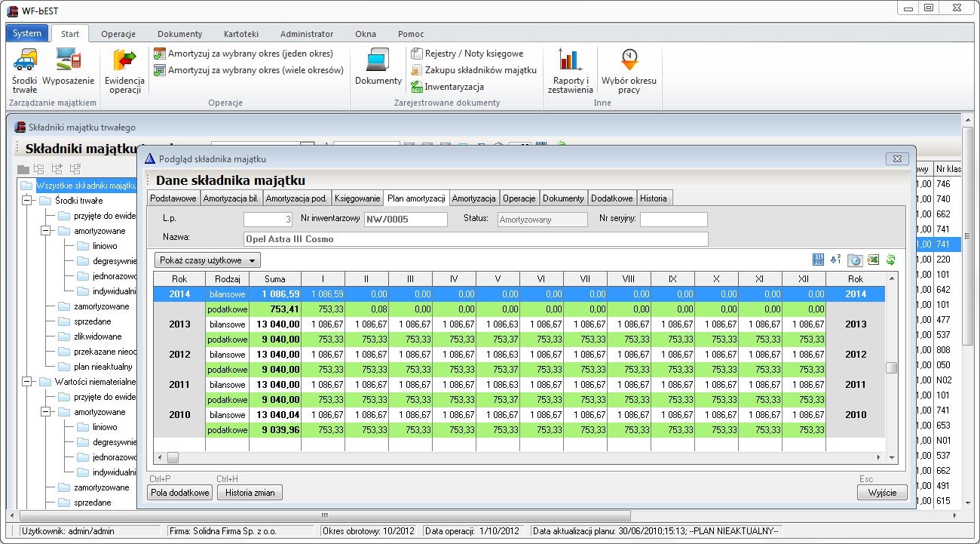Open the Pokaż czasy użytkowe dropdown
The height and width of the screenshot is (544, 980).
[207, 260]
